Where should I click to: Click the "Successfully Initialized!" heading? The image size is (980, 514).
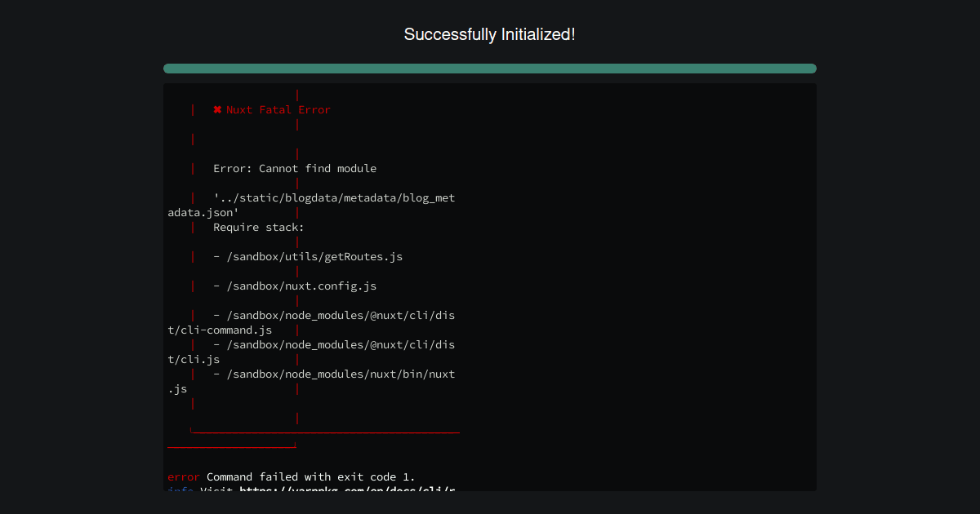(490, 34)
